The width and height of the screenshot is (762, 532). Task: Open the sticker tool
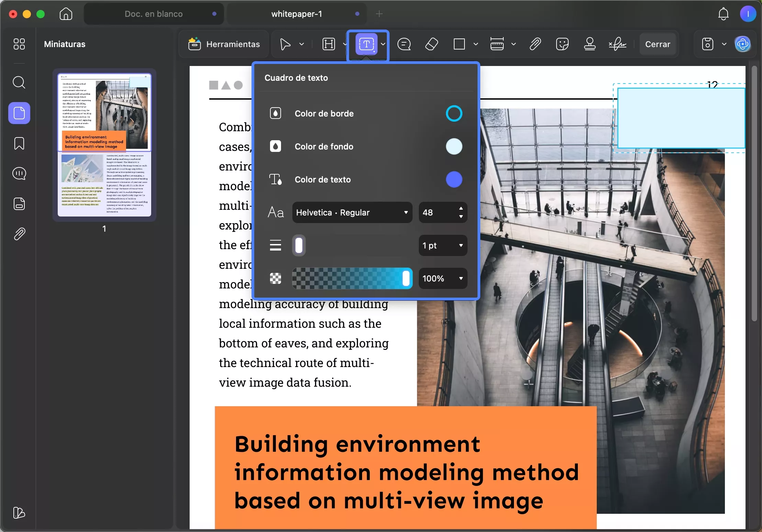562,44
